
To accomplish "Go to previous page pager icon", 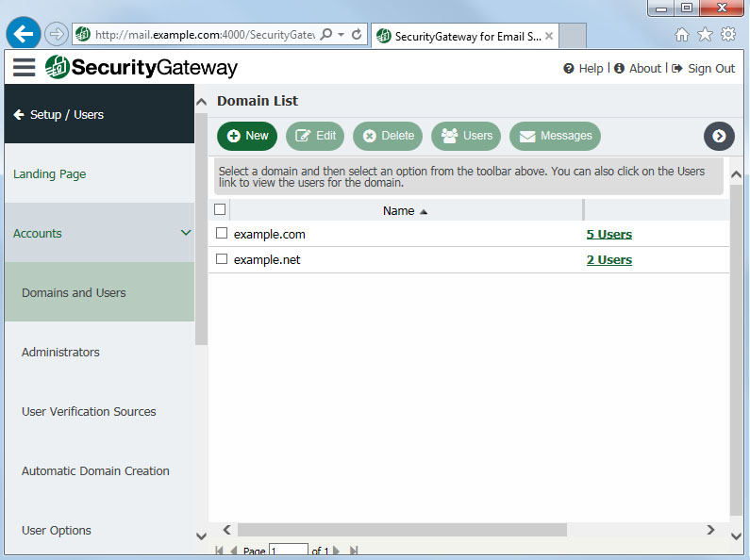I will pyautogui.click(x=234, y=551).
